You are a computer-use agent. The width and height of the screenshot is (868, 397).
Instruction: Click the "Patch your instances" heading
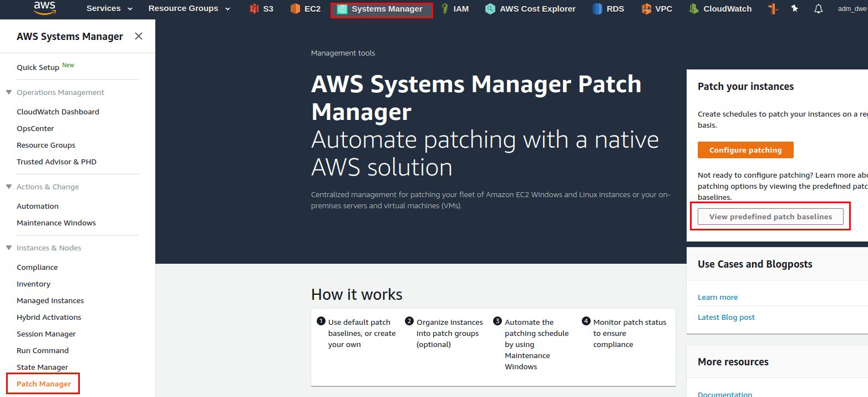pyautogui.click(x=745, y=86)
